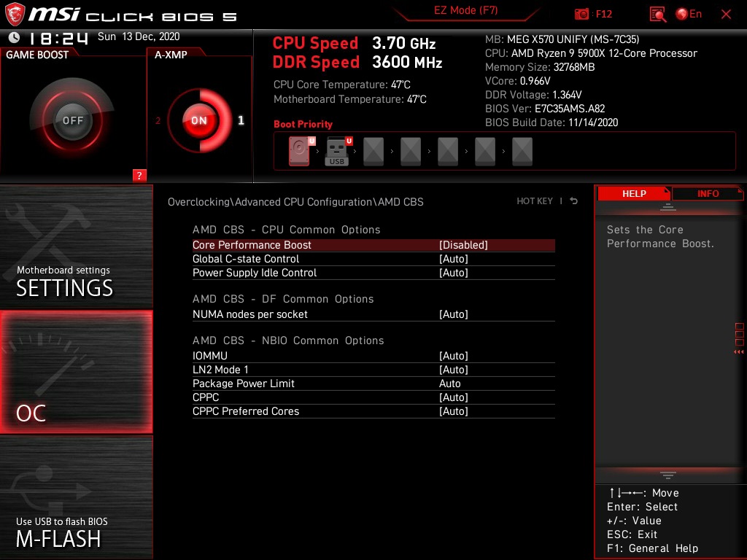Image resolution: width=747 pixels, height=560 pixels.
Task: Click the AMD CBS - CPU Common Options header
Action: pos(286,230)
